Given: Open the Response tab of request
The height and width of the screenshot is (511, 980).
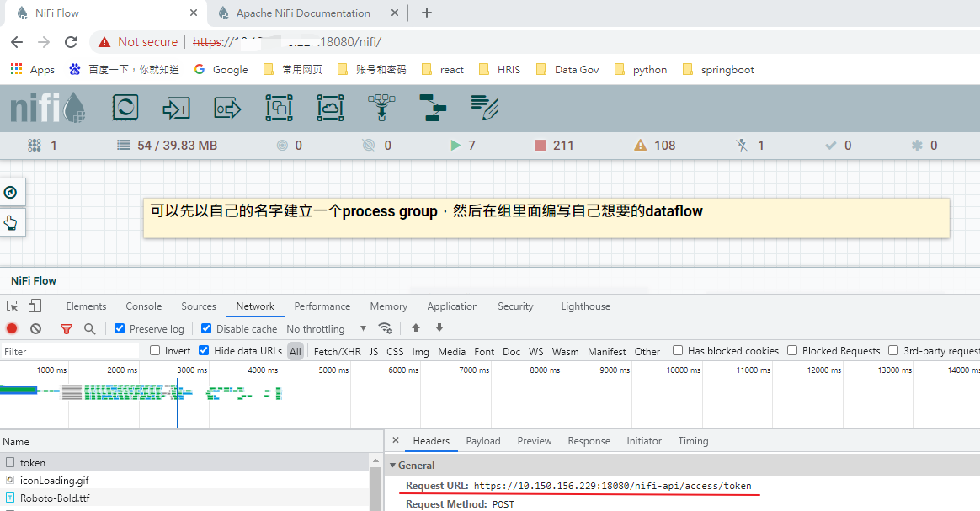Looking at the screenshot, I should tap(589, 441).
